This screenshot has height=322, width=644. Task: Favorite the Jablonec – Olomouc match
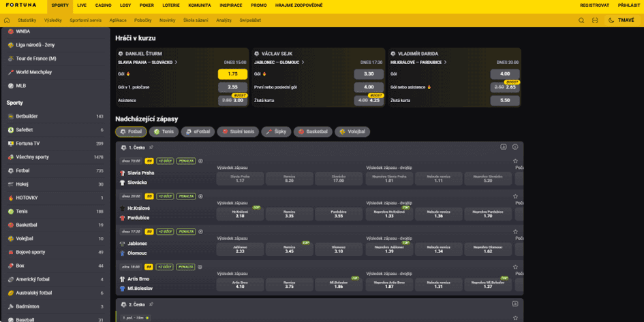515,231
